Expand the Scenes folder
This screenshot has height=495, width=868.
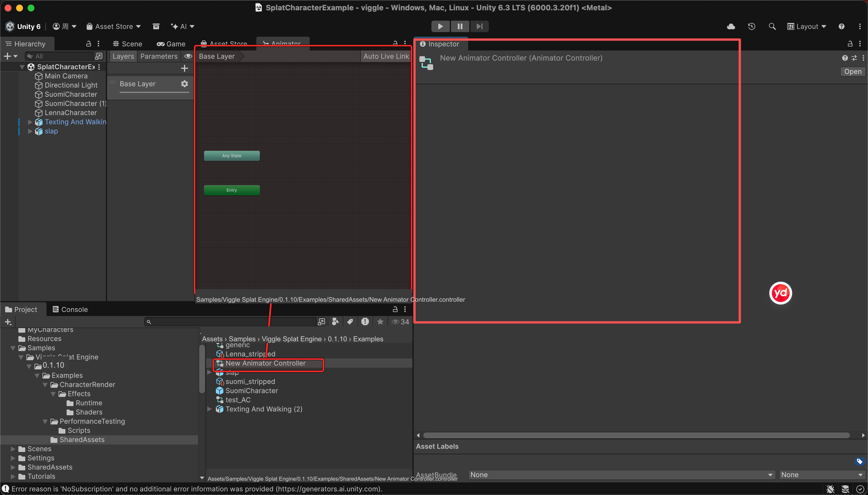coord(13,449)
